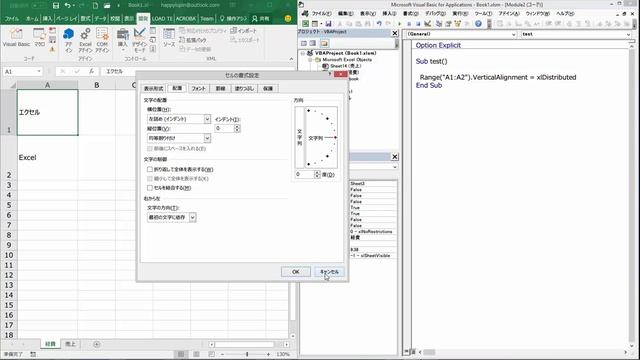This screenshot has height=360, width=640.
Task: Click the Design Mode icon in VBA toolbar
Action: click(x=427, y=24)
